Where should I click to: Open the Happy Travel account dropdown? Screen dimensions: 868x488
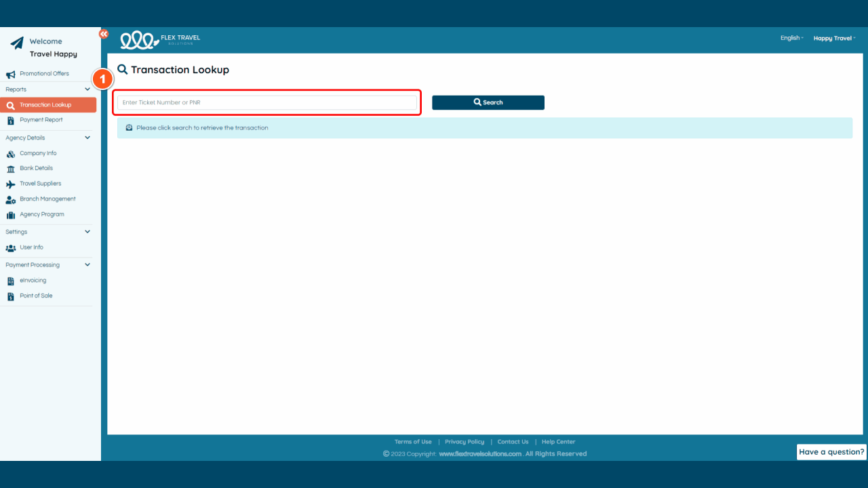point(834,38)
